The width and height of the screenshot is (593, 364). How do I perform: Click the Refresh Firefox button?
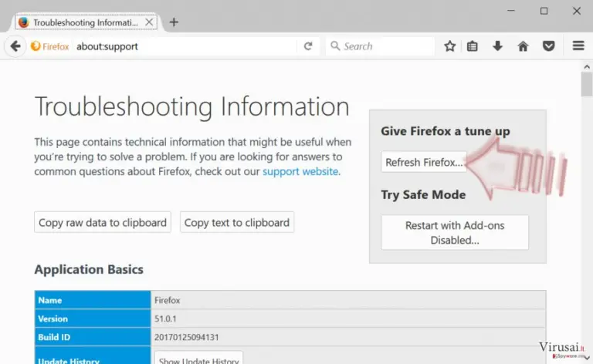tap(424, 162)
